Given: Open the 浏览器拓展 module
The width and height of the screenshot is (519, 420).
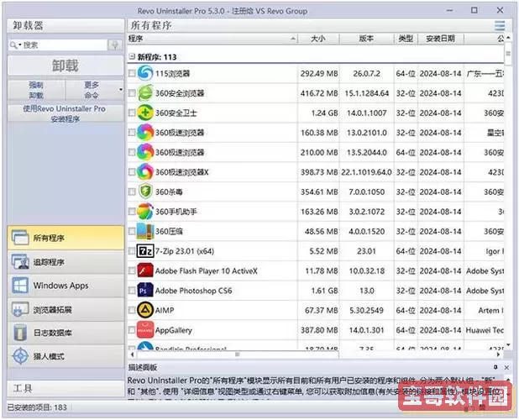Looking at the screenshot, I should click(66, 309).
